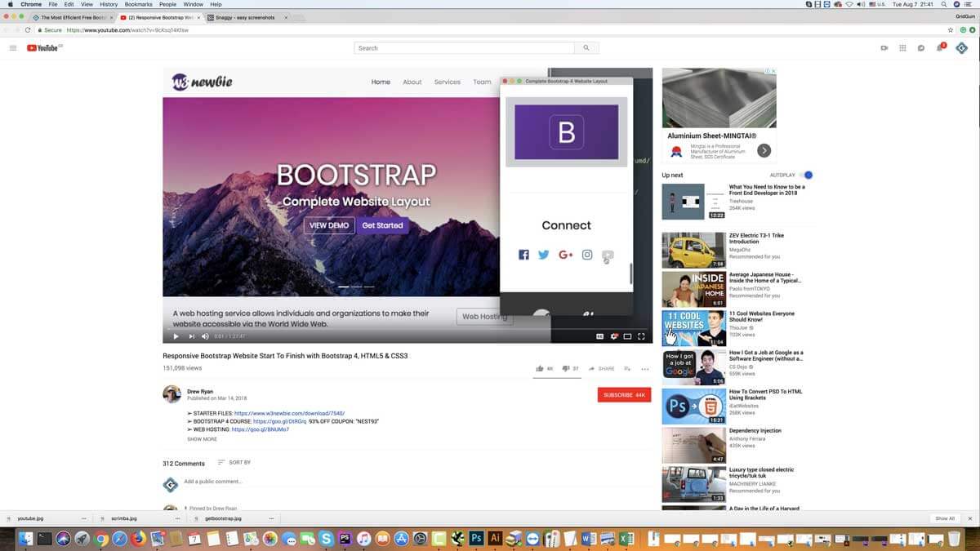Open the upload video camera icon
The image size is (980, 551).
884,48
